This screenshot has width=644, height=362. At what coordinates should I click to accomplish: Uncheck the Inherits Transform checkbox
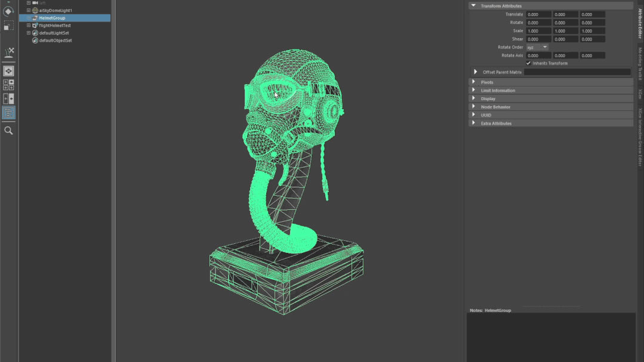(x=528, y=63)
